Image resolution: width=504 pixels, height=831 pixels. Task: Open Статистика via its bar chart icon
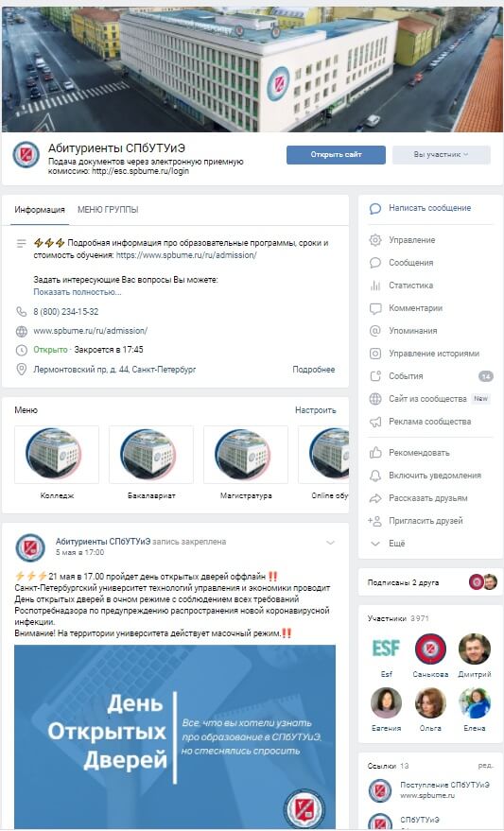[x=375, y=286]
